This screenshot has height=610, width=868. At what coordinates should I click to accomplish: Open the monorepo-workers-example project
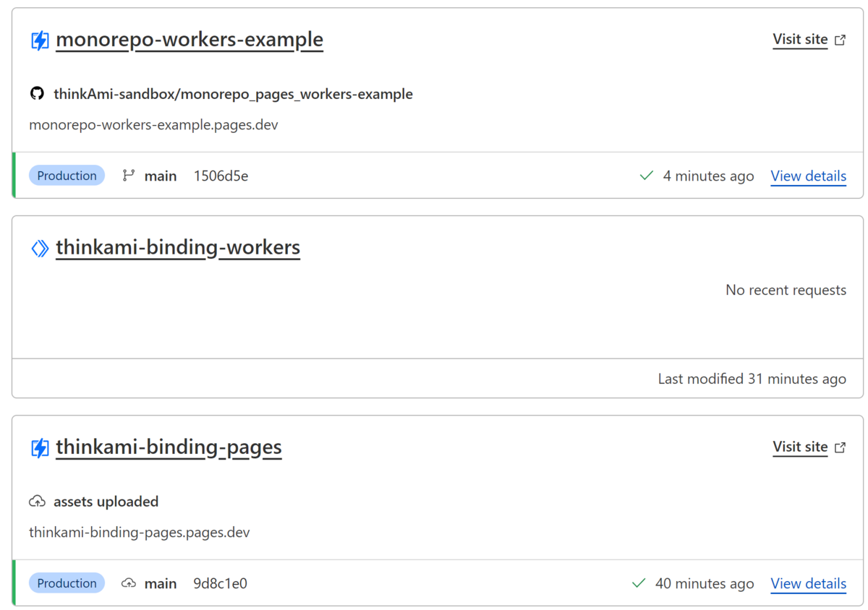(190, 39)
